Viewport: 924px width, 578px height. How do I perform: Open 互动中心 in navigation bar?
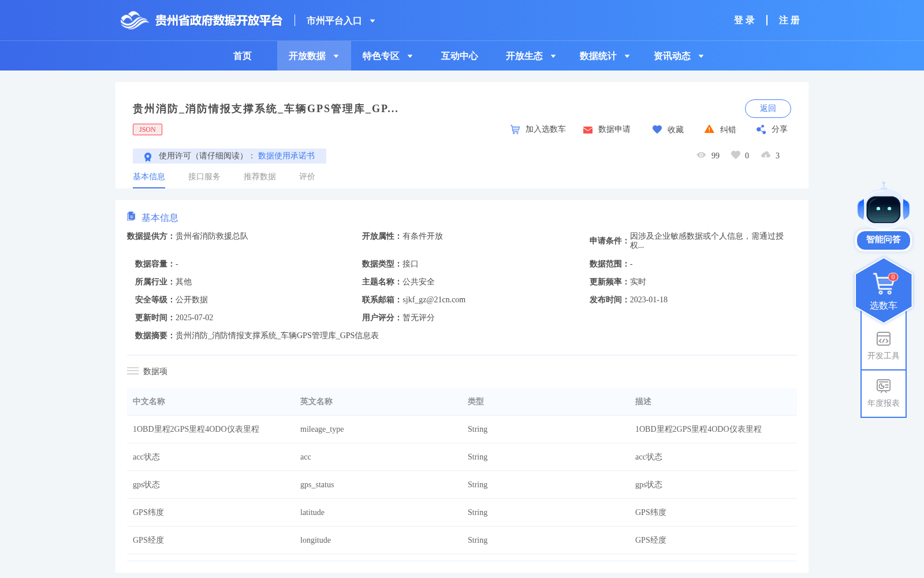(460, 56)
